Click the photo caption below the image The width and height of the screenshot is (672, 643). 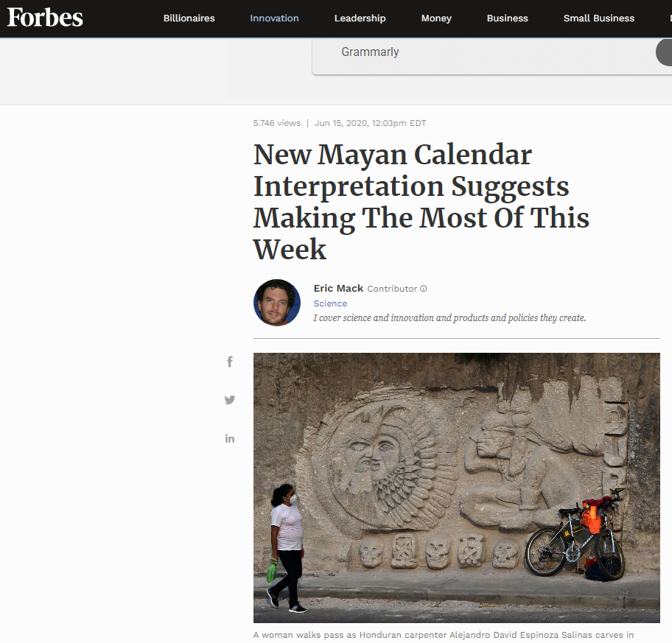(x=444, y=635)
